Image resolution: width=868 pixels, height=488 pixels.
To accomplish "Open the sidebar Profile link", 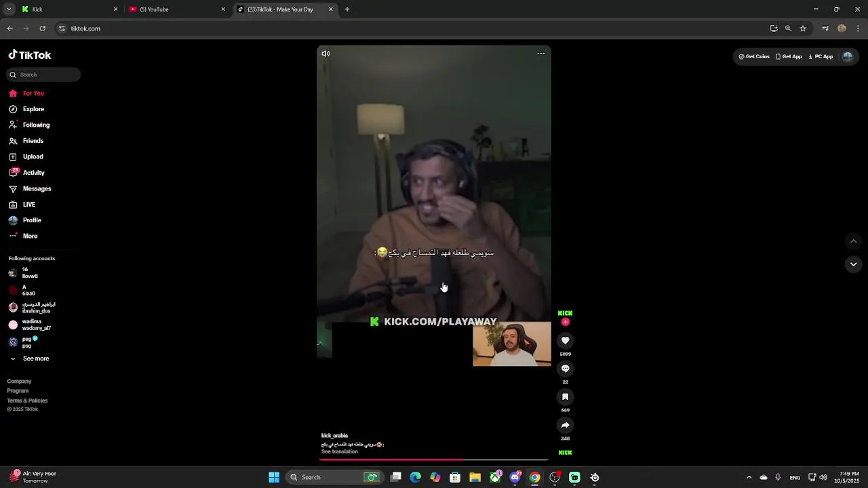I will point(25,220).
